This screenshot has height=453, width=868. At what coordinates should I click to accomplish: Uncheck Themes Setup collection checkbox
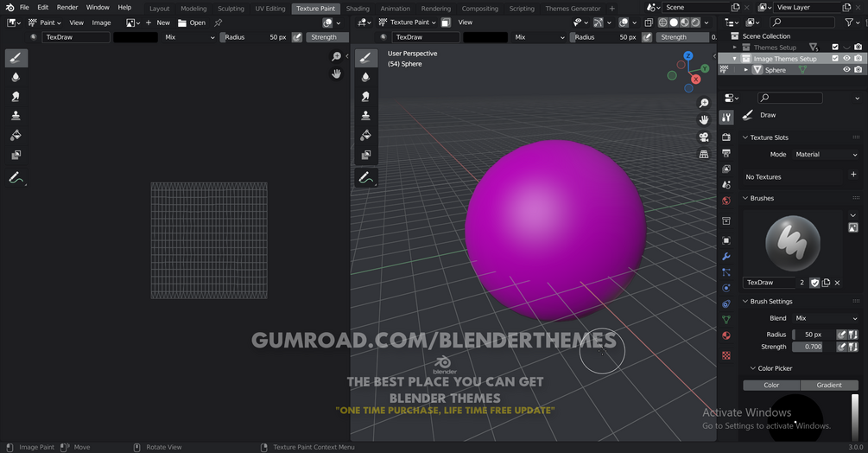(x=835, y=47)
